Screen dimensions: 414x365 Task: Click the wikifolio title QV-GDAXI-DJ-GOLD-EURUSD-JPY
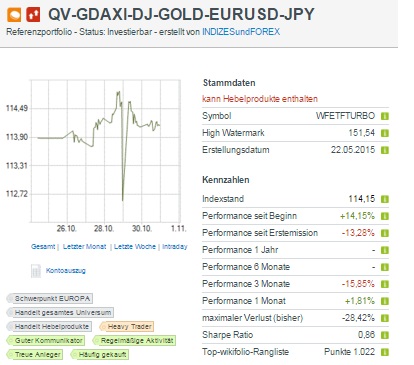pos(181,14)
